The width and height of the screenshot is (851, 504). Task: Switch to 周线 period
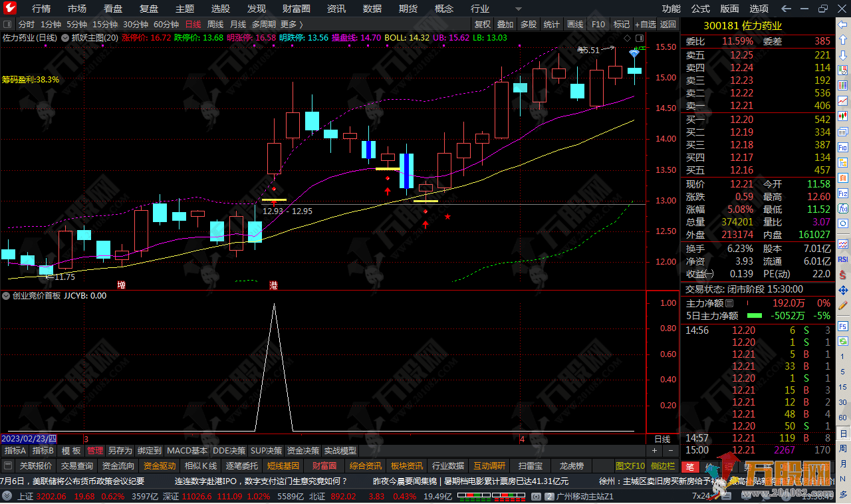[x=215, y=24]
